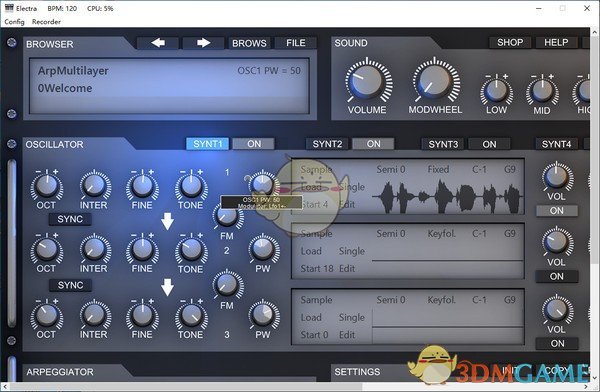Select the SYNT2 tab
This screenshot has height=392, width=600.
327,144
